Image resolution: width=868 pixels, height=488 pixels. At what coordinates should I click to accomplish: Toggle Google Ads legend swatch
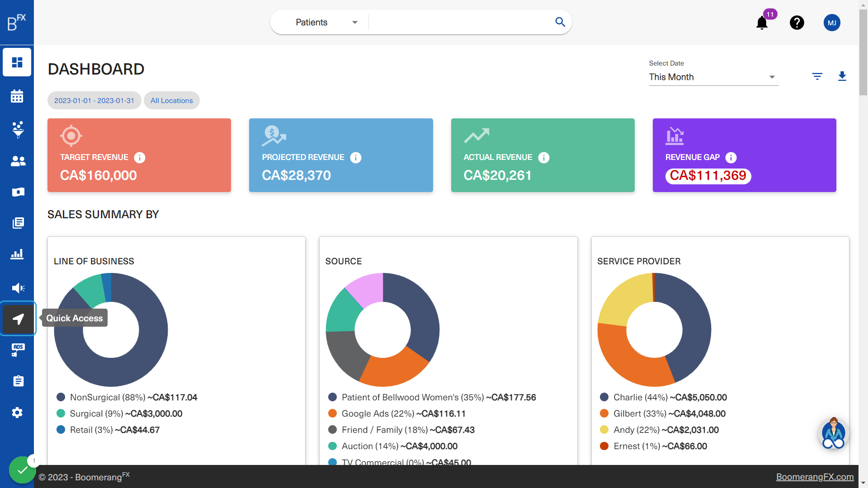click(332, 413)
